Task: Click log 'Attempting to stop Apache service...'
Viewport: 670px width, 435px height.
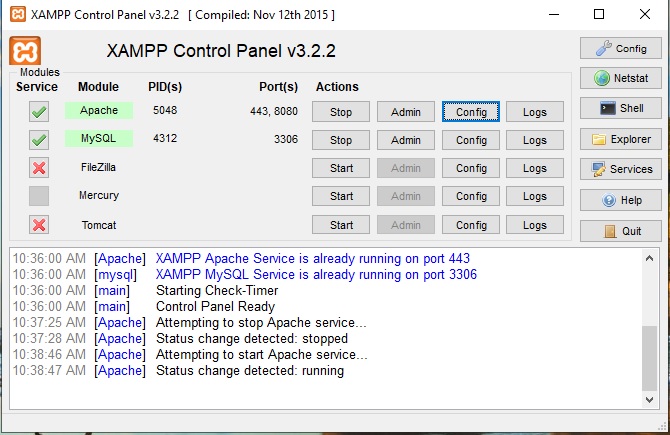Action: [x=261, y=323]
